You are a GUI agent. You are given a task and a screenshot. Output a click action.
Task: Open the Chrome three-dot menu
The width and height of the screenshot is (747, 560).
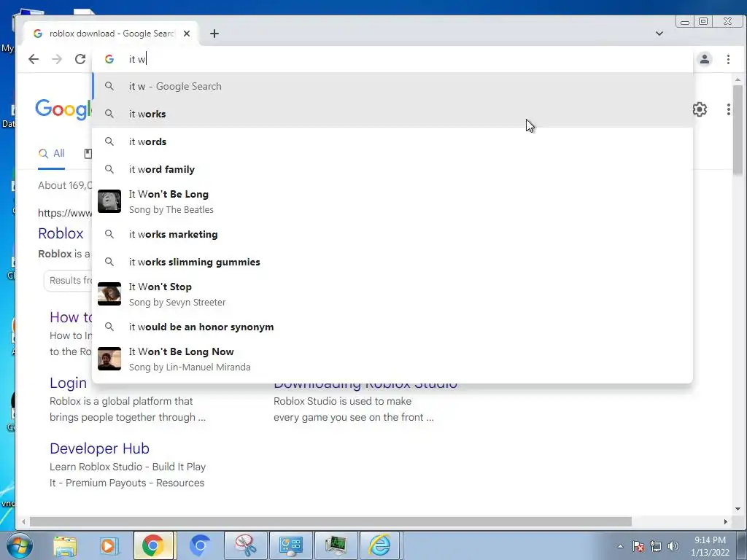click(728, 59)
